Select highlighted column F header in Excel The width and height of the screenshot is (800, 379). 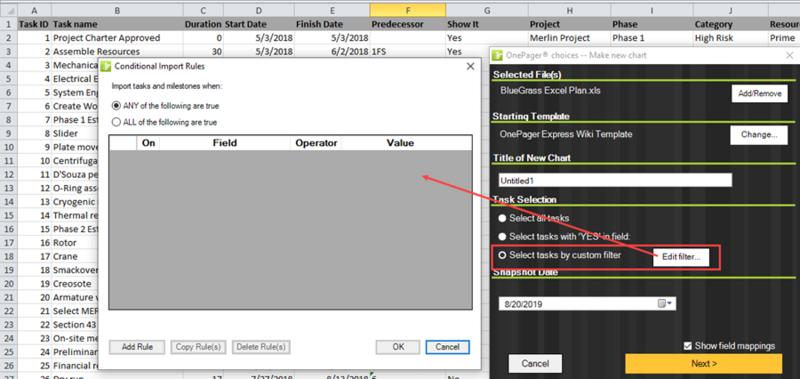tap(408, 10)
